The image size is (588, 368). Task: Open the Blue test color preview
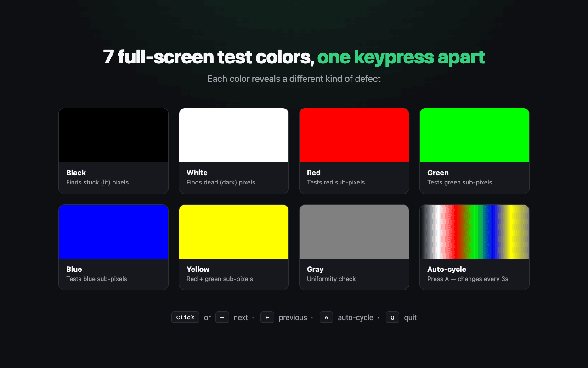pos(113,232)
